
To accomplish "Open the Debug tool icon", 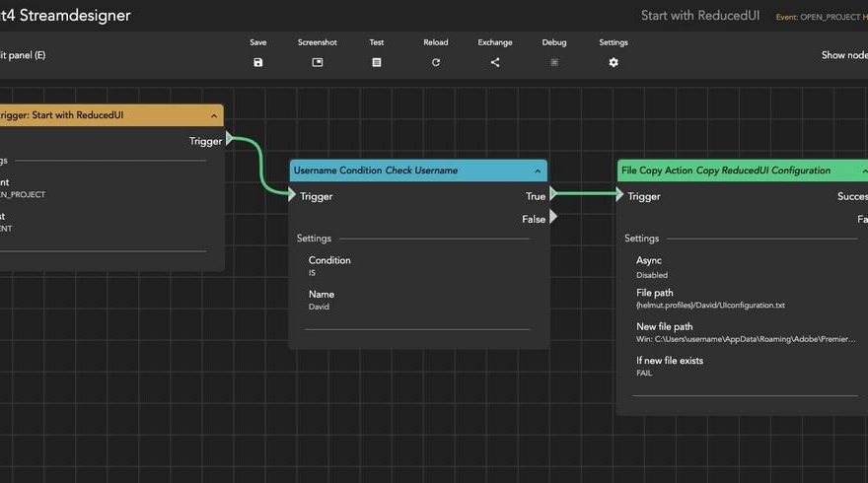I will coord(554,62).
